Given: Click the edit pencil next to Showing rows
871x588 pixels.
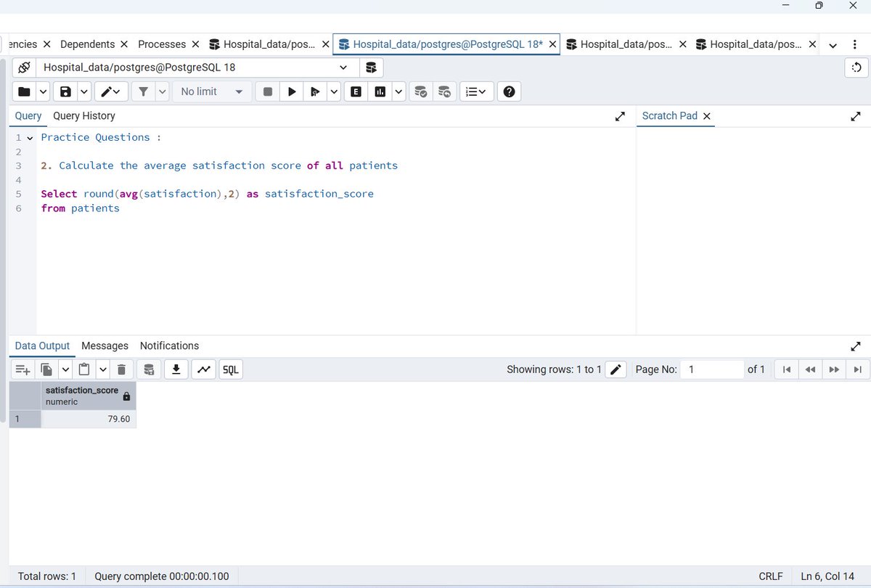Looking at the screenshot, I should tap(616, 369).
